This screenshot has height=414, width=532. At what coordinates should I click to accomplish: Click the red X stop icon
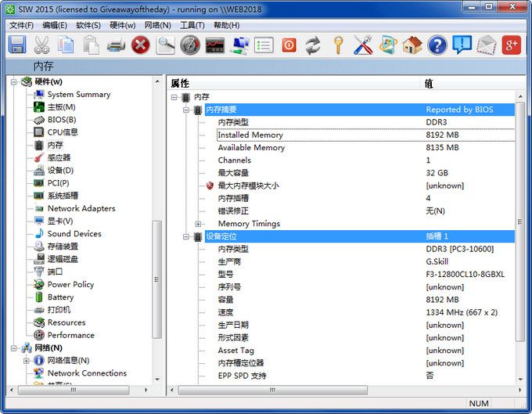[141, 45]
